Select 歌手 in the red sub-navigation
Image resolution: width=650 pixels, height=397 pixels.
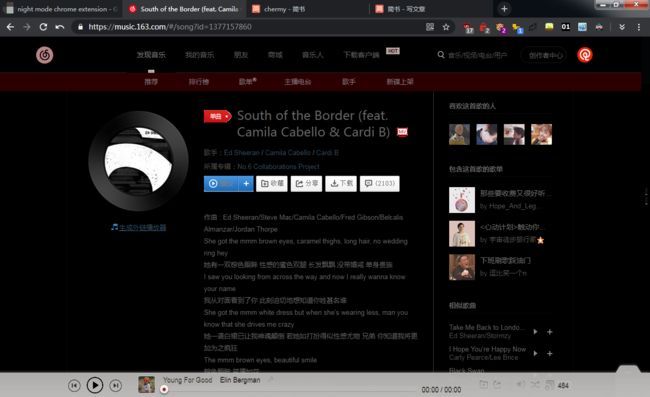click(x=349, y=82)
